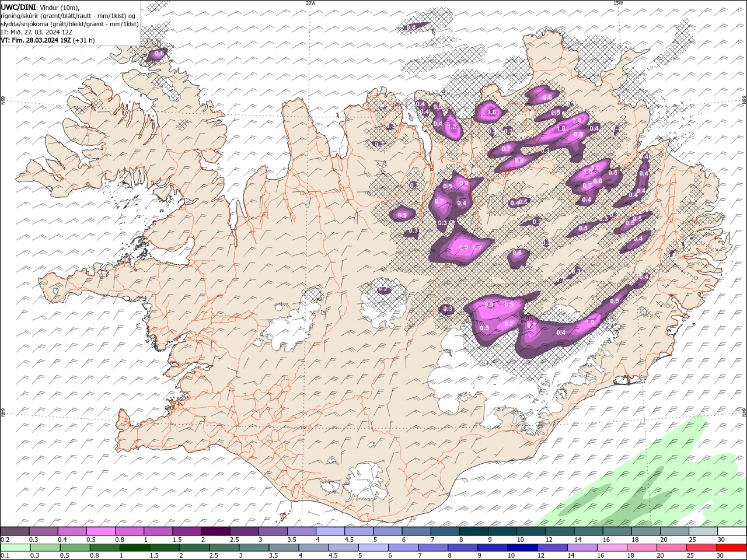Image resolution: width=747 pixels, height=560 pixels.
Task: Click the 0.4 value in offshore northern snow patch
Action: pos(411,27)
